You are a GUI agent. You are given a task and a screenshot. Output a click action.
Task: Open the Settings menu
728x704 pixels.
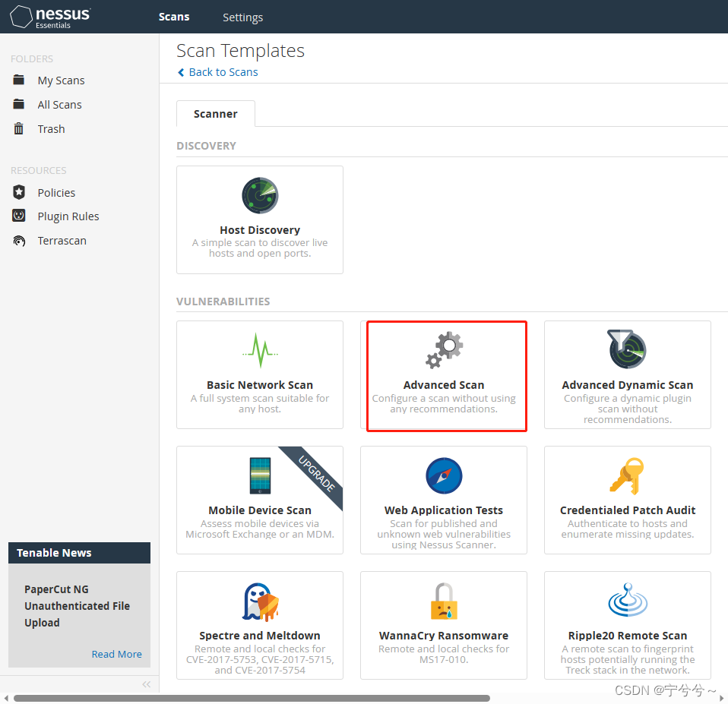[243, 17]
